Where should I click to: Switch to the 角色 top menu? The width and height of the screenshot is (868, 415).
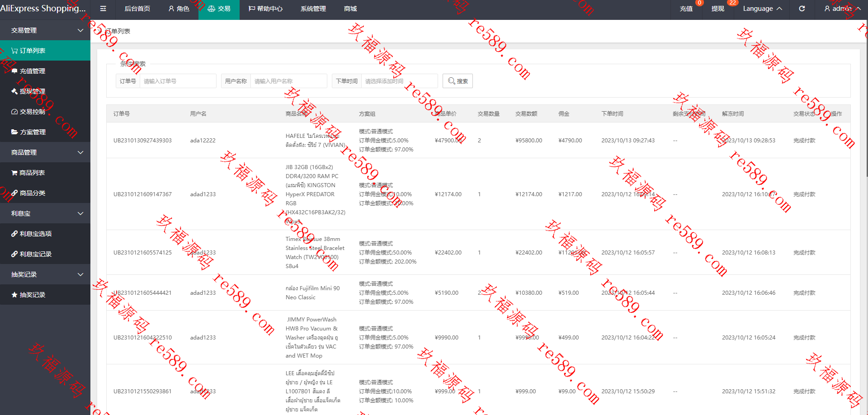click(179, 9)
